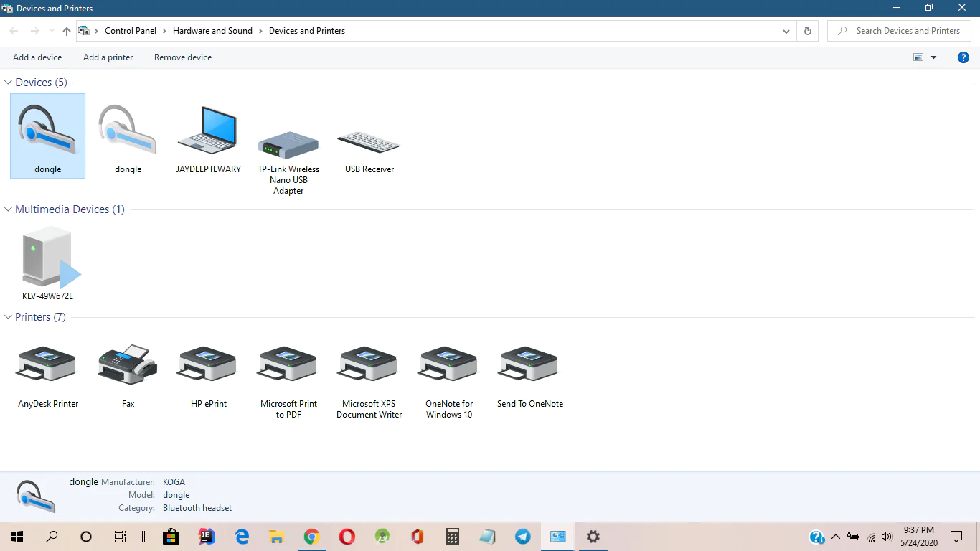980x551 pixels.
Task: Select the Microsoft Print to PDF printer
Action: 288,367
